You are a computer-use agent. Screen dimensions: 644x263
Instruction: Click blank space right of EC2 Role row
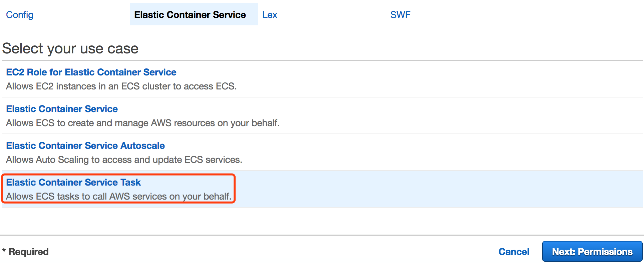coord(434,79)
